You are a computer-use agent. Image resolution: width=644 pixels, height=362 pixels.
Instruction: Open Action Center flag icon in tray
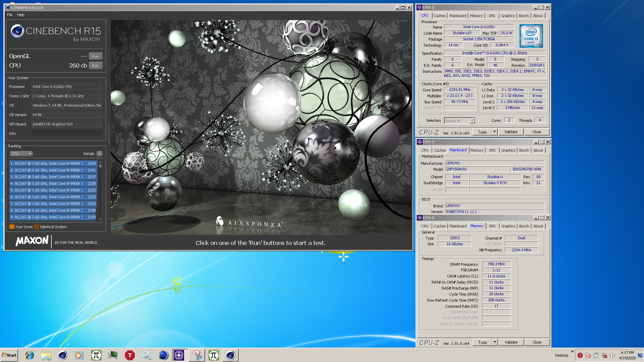[x=588, y=355]
